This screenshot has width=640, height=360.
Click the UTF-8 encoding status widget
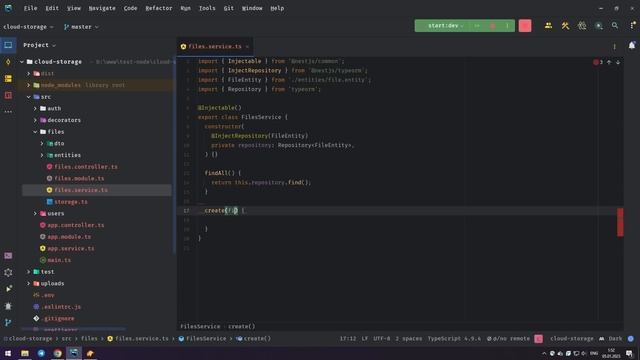point(382,338)
